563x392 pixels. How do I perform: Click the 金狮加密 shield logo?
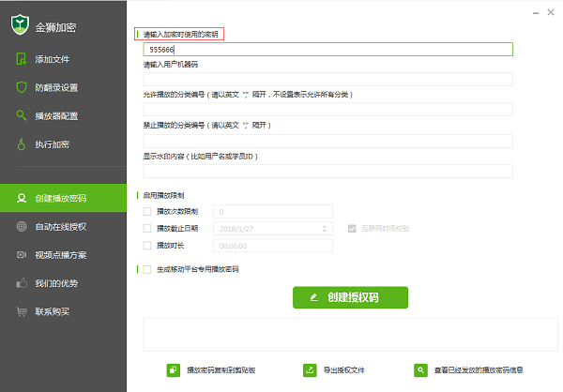[x=20, y=24]
